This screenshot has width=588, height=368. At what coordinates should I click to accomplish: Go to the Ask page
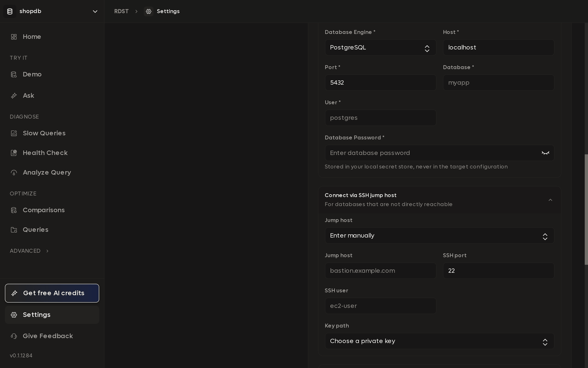pos(52,96)
